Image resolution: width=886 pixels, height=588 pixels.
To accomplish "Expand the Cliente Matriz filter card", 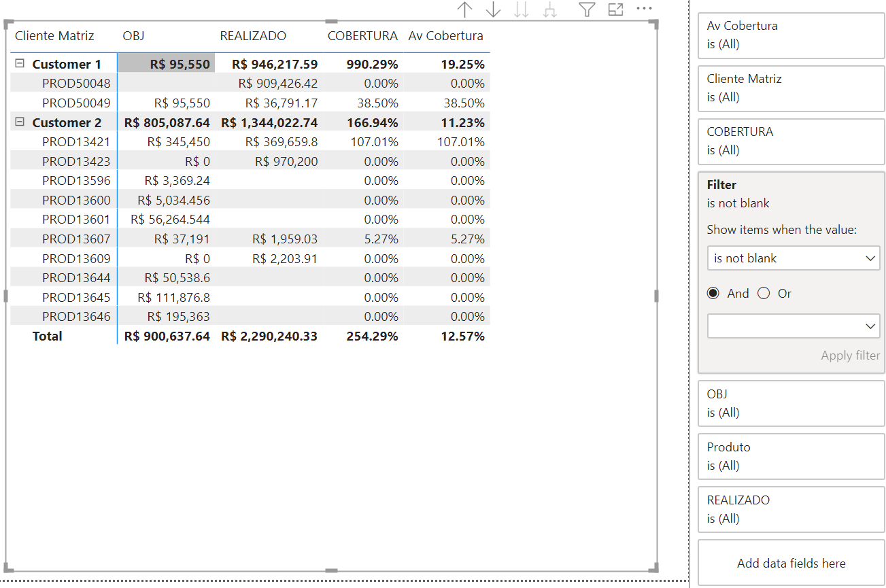I will coord(791,88).
